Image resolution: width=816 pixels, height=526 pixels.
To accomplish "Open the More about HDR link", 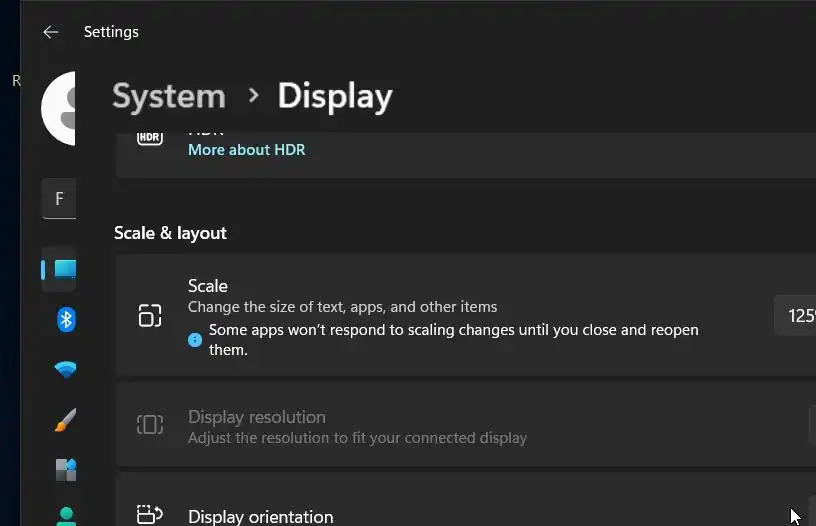I will point(246,150).
